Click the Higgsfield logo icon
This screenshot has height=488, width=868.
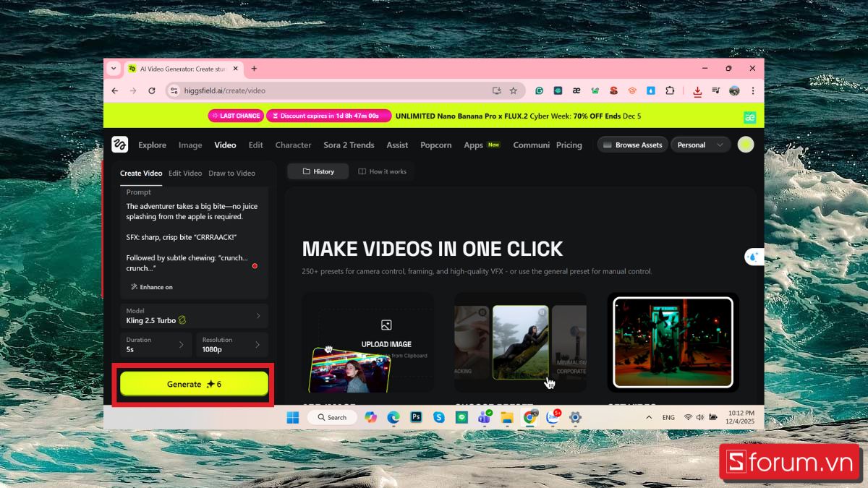pyautogui.click(x=119, y=145)
